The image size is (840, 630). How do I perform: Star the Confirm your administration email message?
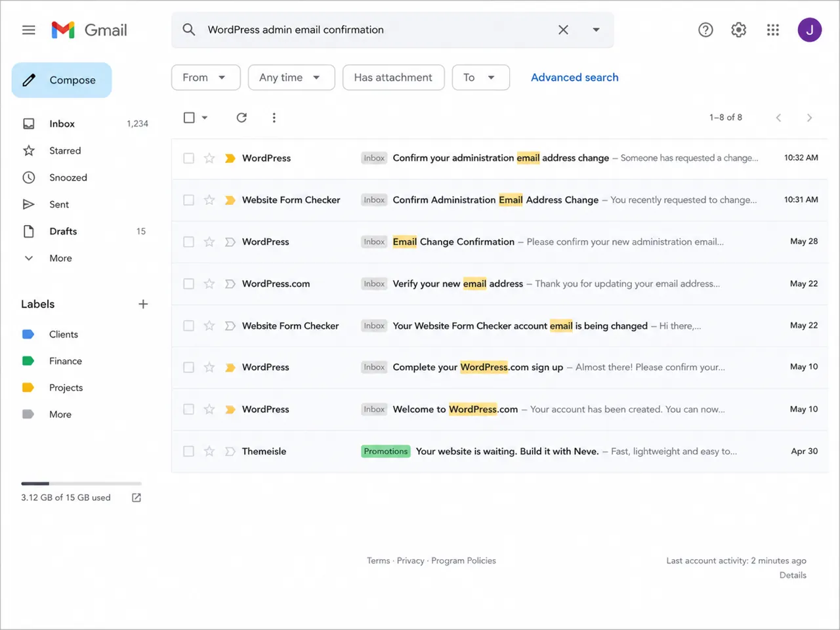pyautogui.click(x=209, y=158)
